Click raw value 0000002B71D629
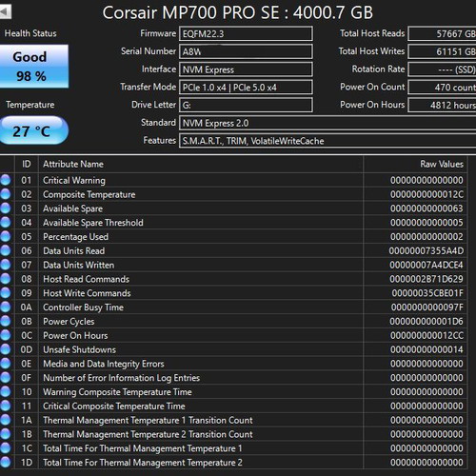This screenshot has height=476, width=476. (x=426, y=279)
